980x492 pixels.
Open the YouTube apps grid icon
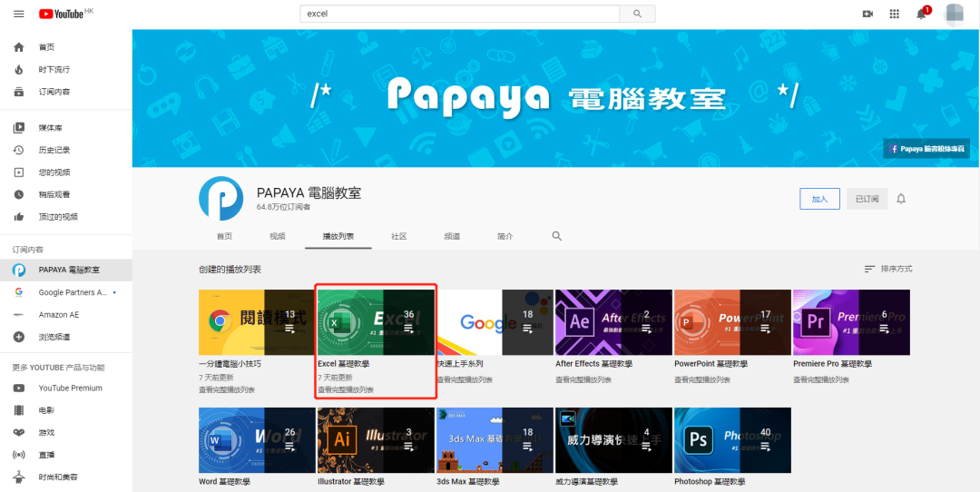point(895,14)
